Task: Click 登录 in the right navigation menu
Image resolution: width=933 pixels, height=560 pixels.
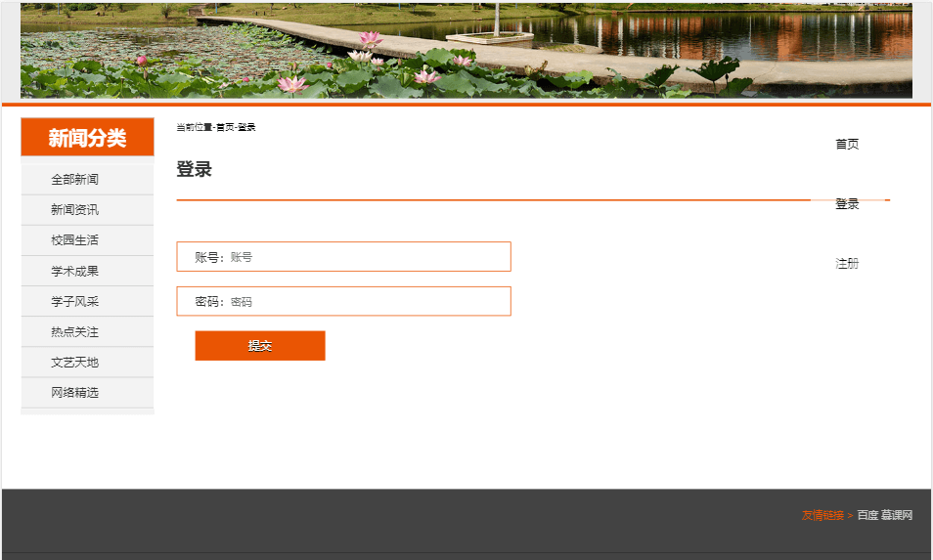Action: [847, 204]
